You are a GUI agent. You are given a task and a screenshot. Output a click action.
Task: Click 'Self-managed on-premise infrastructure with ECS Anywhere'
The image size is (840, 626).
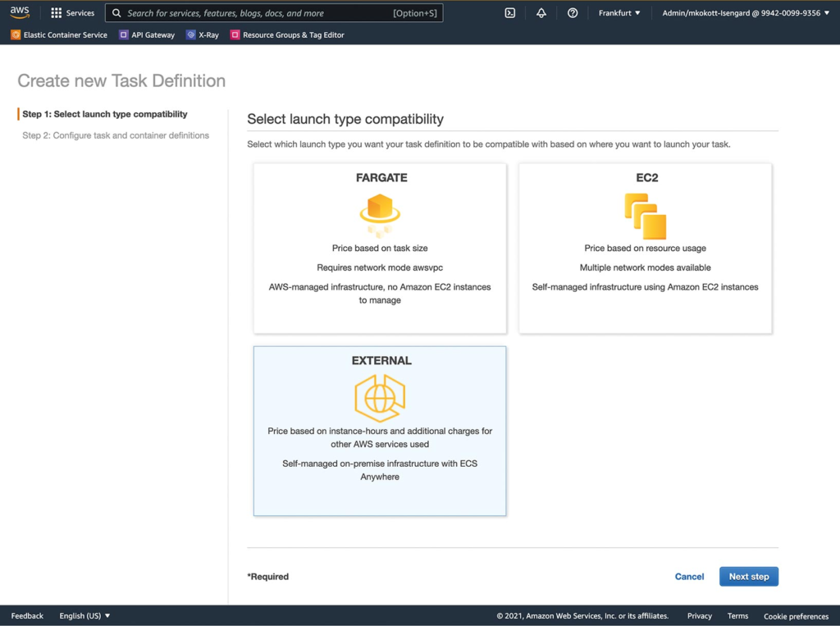(x=380, y=470)
